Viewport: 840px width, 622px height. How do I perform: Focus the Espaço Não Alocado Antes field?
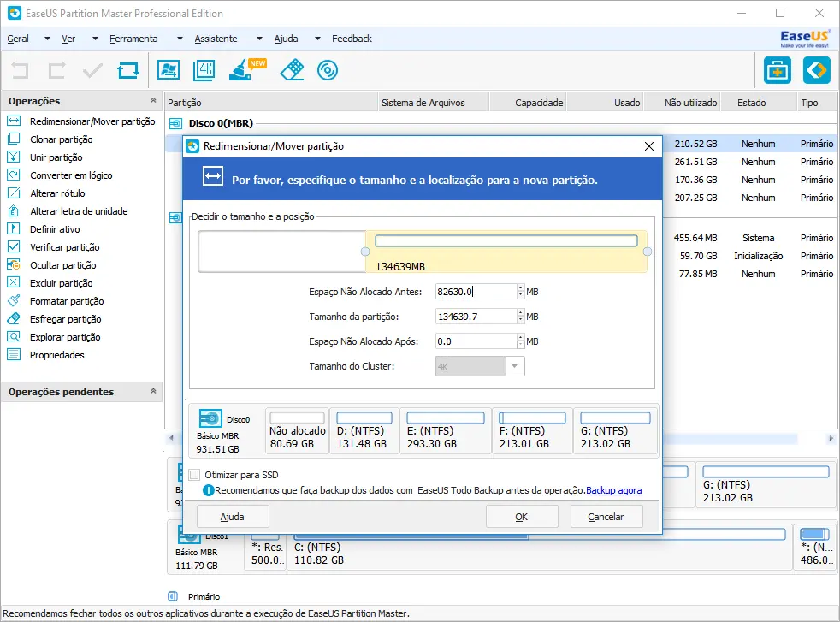click(476, 292)
